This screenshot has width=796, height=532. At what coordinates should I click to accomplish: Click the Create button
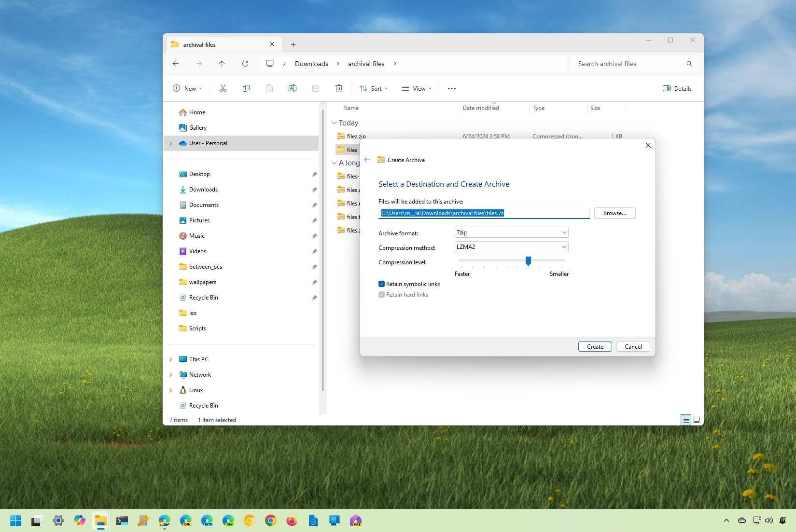(x=595, y=347)
